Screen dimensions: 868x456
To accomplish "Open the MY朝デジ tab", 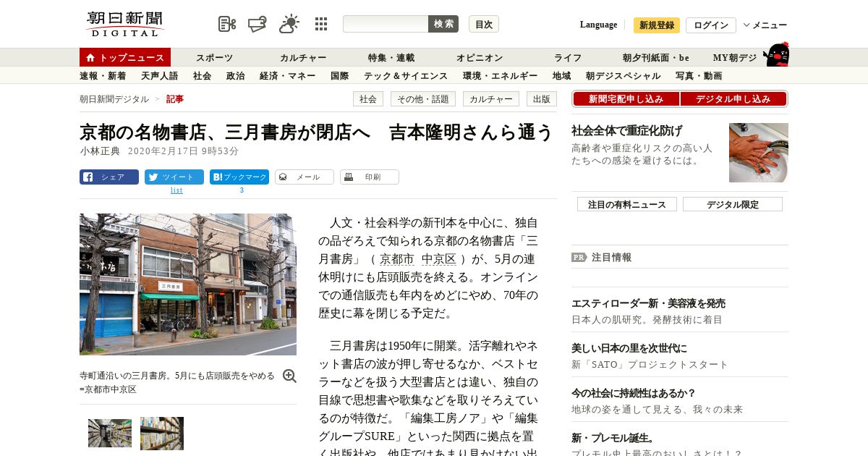I will point(735,58).
